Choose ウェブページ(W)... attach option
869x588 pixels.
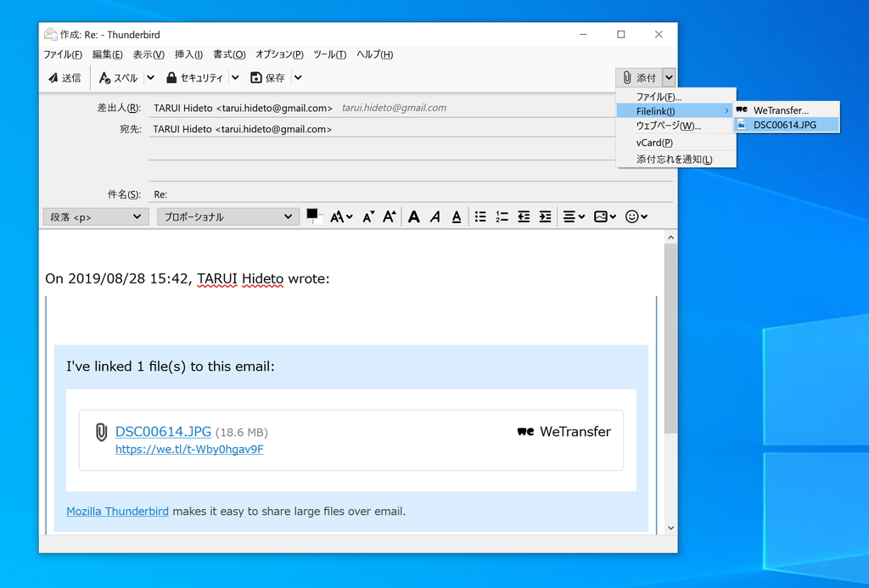pos(676,126)
